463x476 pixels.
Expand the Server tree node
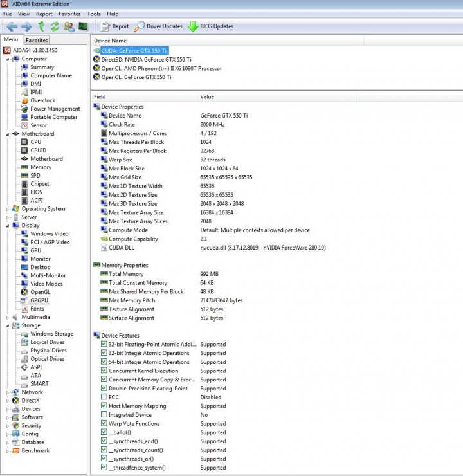tap(8, 217)
